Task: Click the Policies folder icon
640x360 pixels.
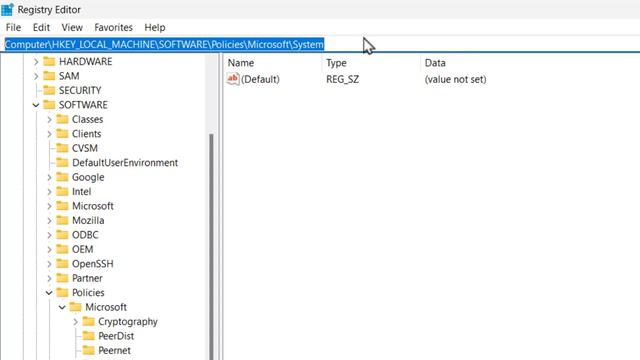Action: point(62,292)
